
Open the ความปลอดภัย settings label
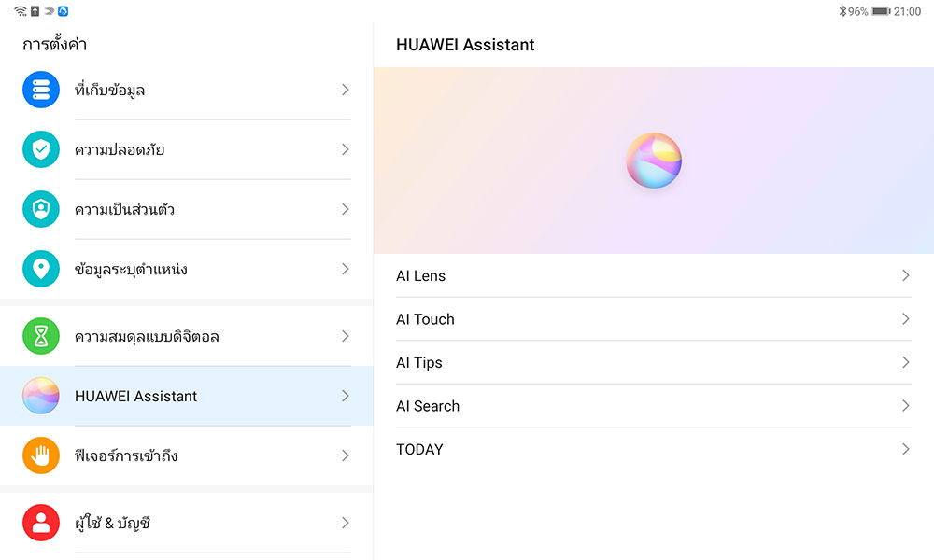tap(120, 150)
